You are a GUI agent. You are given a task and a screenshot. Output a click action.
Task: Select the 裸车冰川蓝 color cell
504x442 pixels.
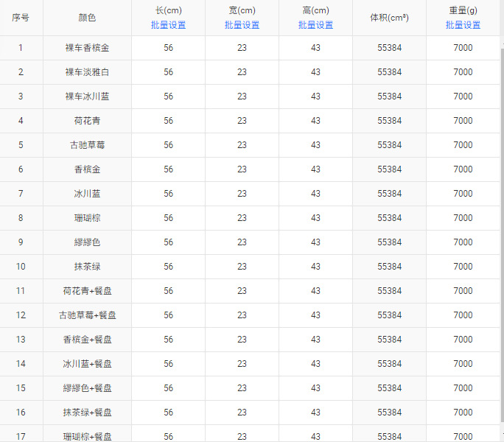(87, 97)
